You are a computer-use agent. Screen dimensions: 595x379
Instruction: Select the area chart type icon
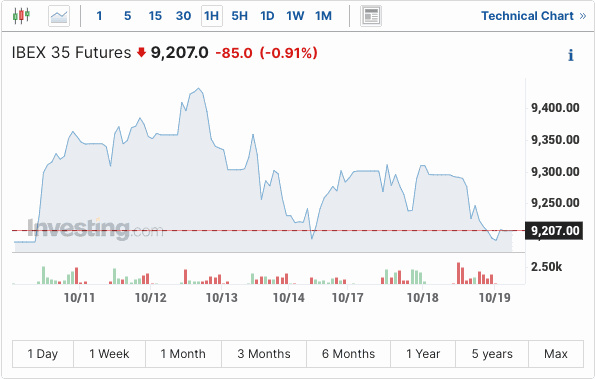click(x=59, y=16)
